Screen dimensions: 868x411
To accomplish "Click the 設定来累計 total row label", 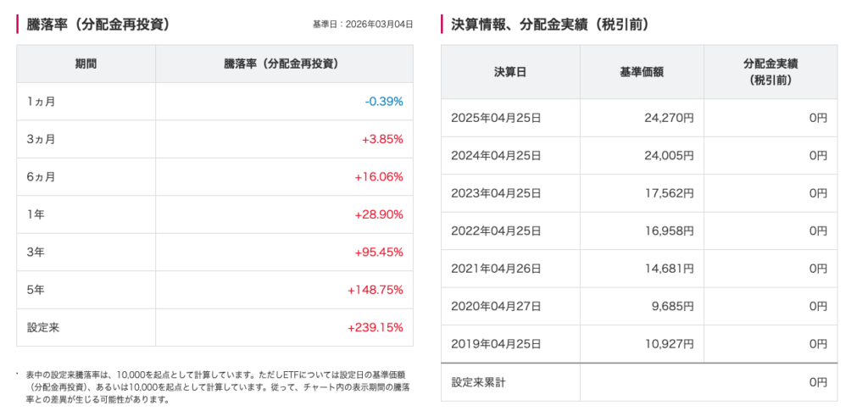I will click(479, 382).
